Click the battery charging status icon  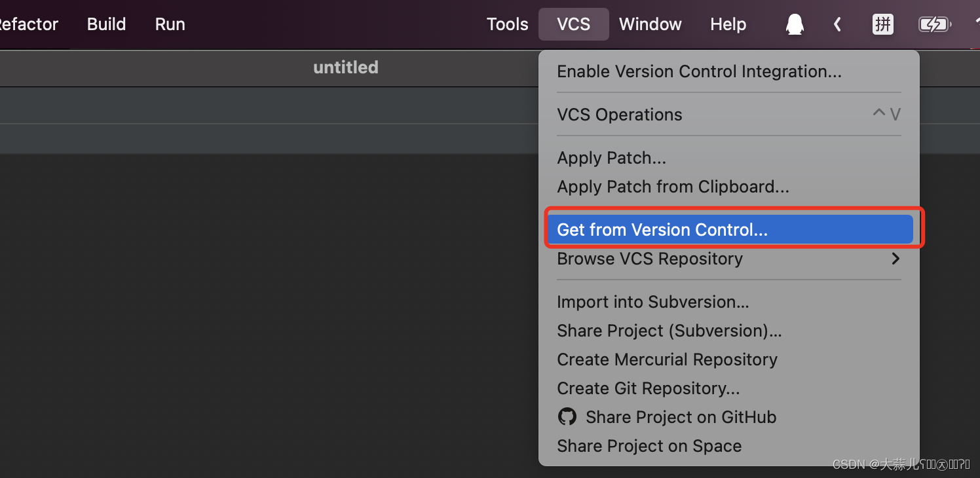click(x=932, y=25)
